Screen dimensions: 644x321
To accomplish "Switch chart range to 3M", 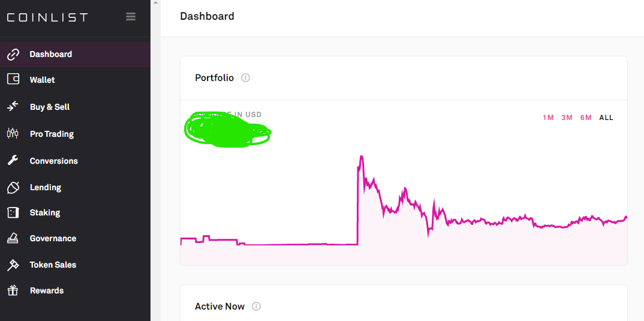I will point(567,118).
